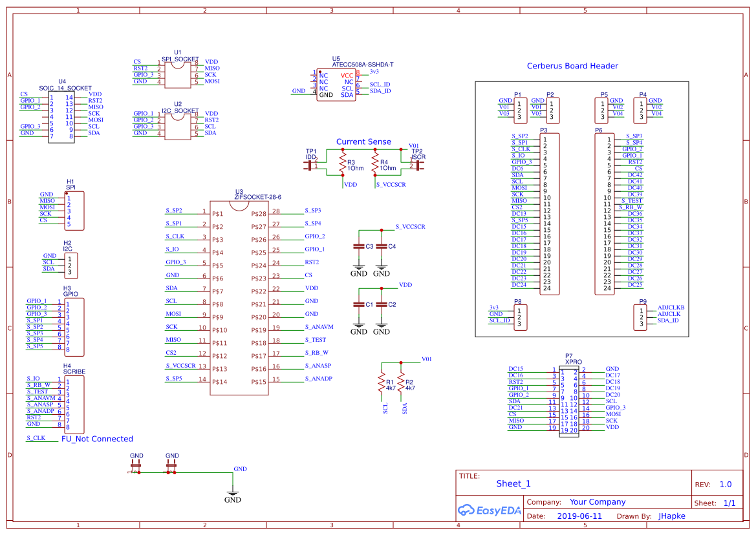Click the 'ATECC508A-SSHDA-T' part name
756x535 pixels.
[363, 65]
